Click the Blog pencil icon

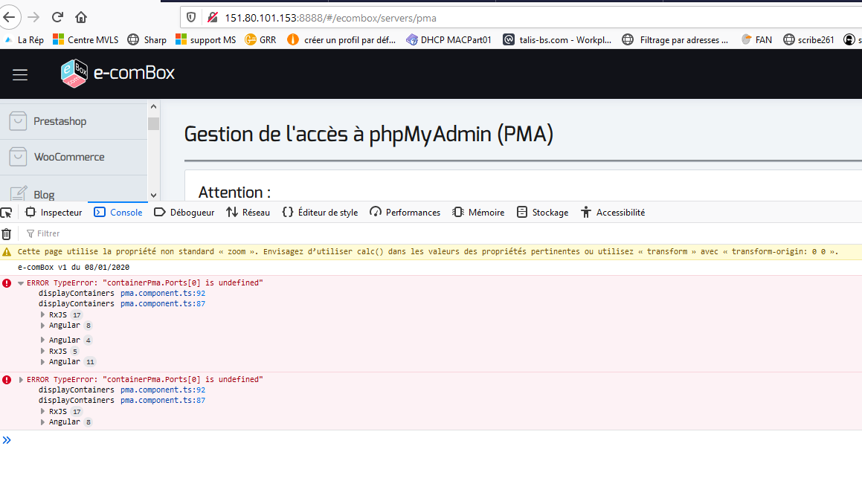18,193
